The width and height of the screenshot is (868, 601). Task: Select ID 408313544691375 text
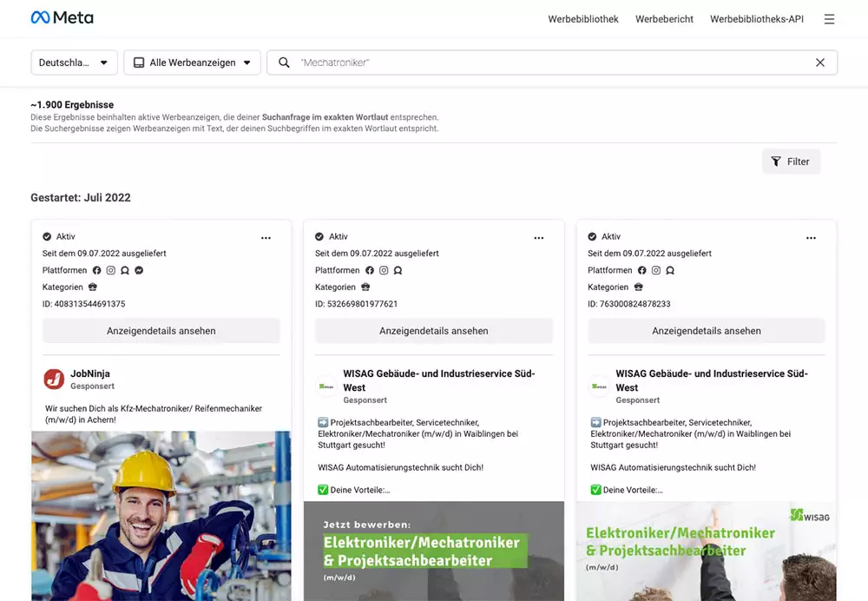pyautogui.click(x=83, y=304)
